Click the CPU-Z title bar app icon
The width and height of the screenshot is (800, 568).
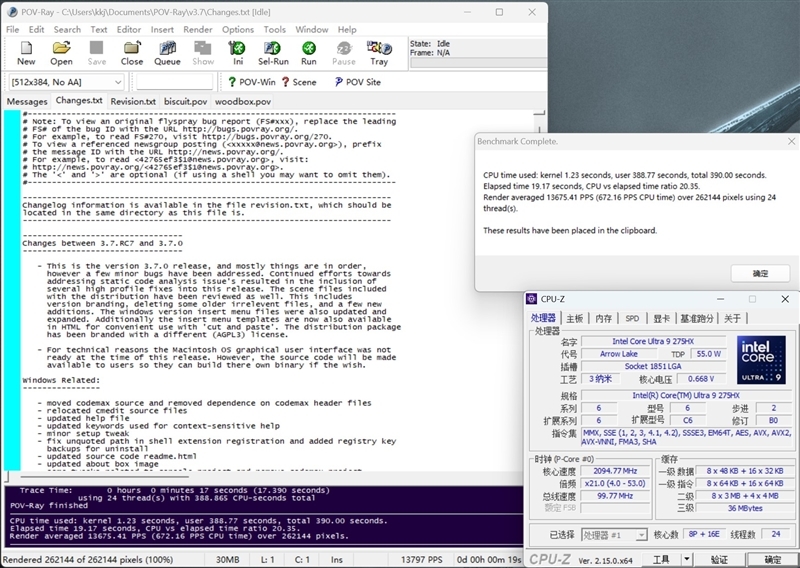tap(532, 299)
